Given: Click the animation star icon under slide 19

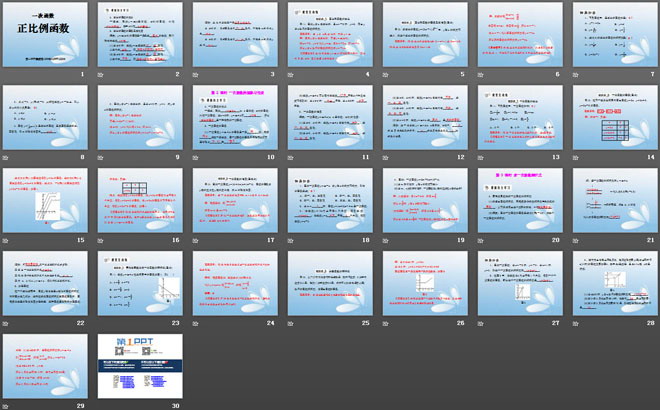Looking at the screenshot, I should (386, 241).
